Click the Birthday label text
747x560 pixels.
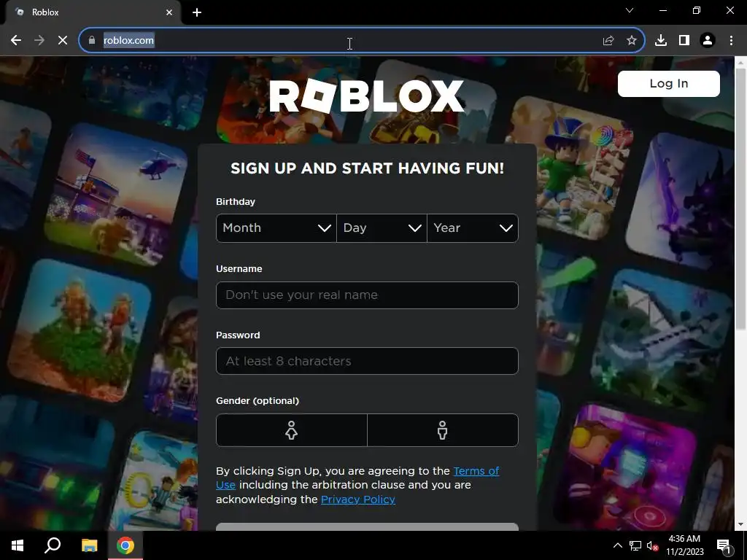236,201
